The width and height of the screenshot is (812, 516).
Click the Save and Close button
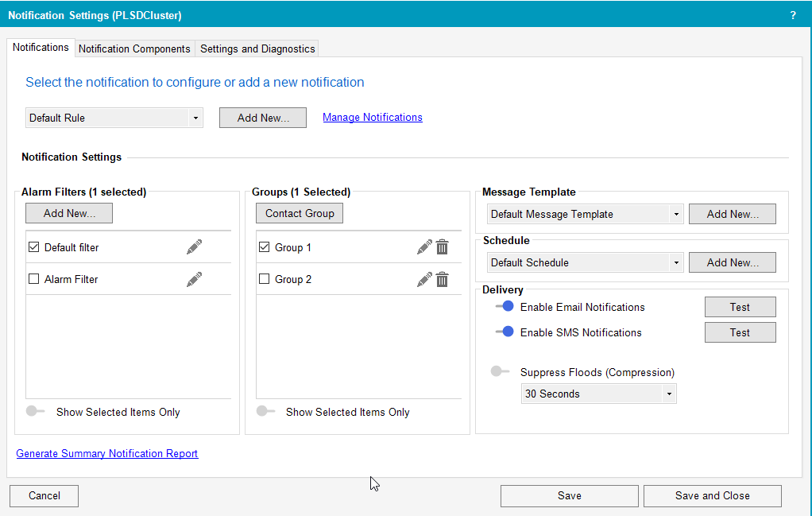pos(712,495)
